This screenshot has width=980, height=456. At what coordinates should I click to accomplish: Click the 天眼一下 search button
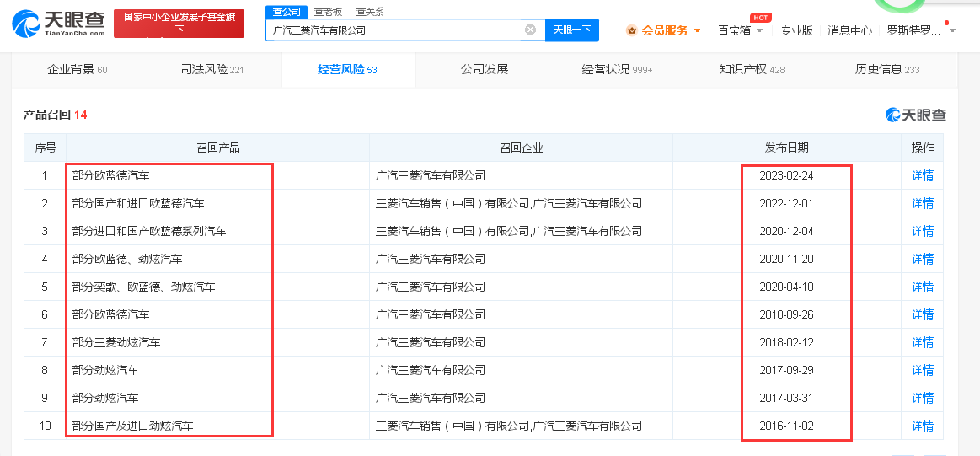tap(572, 30)
